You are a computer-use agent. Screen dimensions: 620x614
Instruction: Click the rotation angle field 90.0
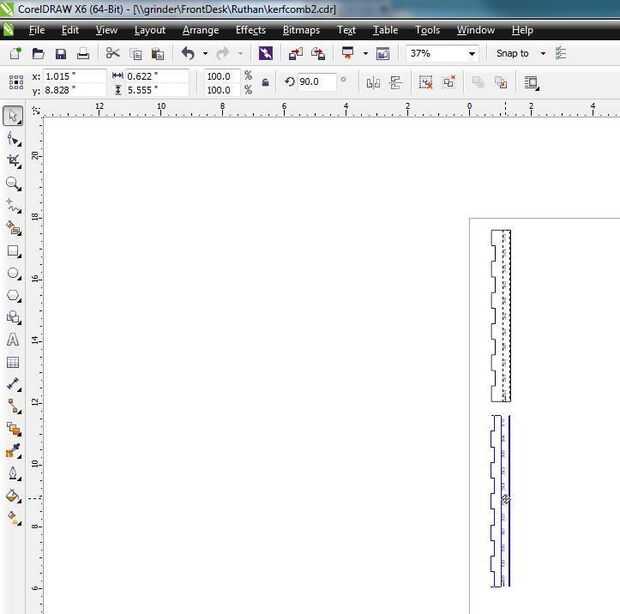coord(316,82)
